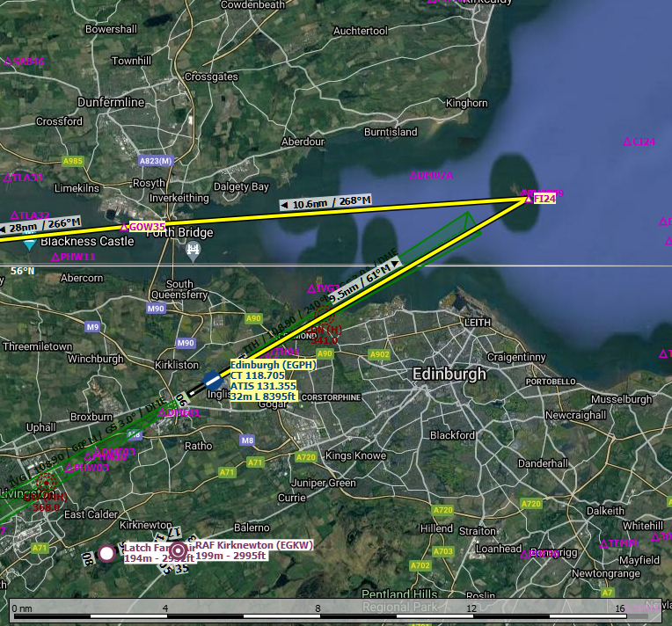Click the A703 road shield
672x626 pixels.
pyautogui.click(x=443, y=551)
